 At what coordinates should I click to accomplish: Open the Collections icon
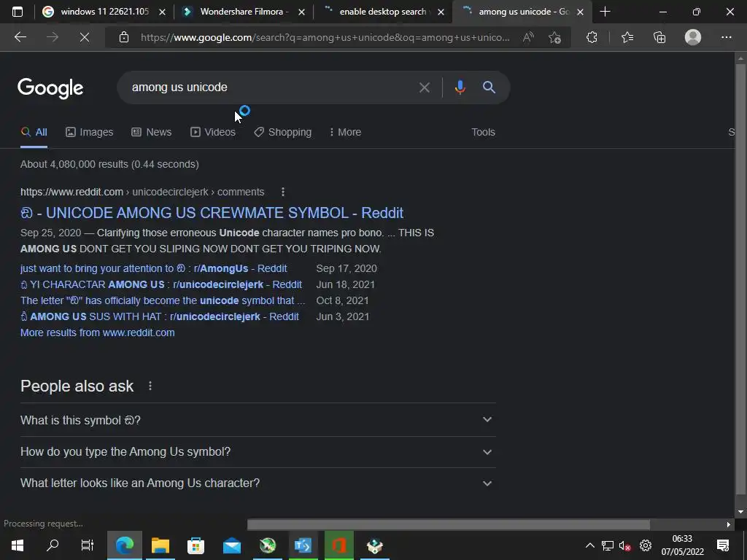659,37
